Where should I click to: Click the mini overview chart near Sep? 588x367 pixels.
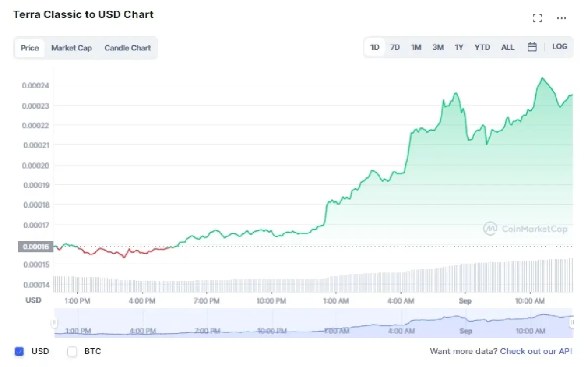[x=465, y=321]
